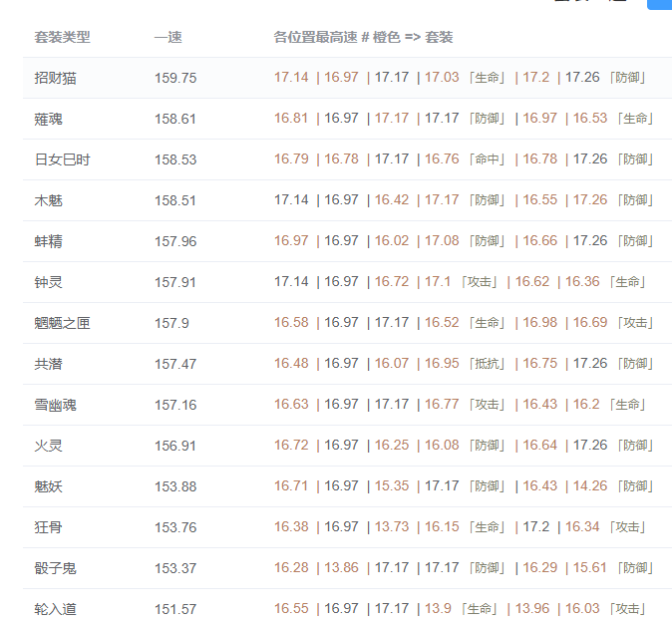Click speed value 157.96
672x624 pixels.
(x=175, y=241)
